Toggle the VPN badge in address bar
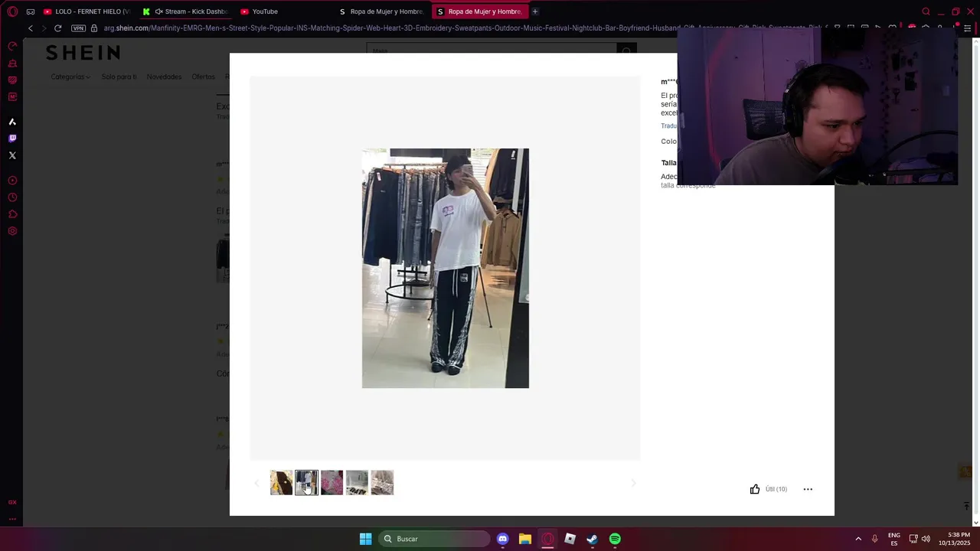Screen dimensions: 980x551 [x=78, y=28]
